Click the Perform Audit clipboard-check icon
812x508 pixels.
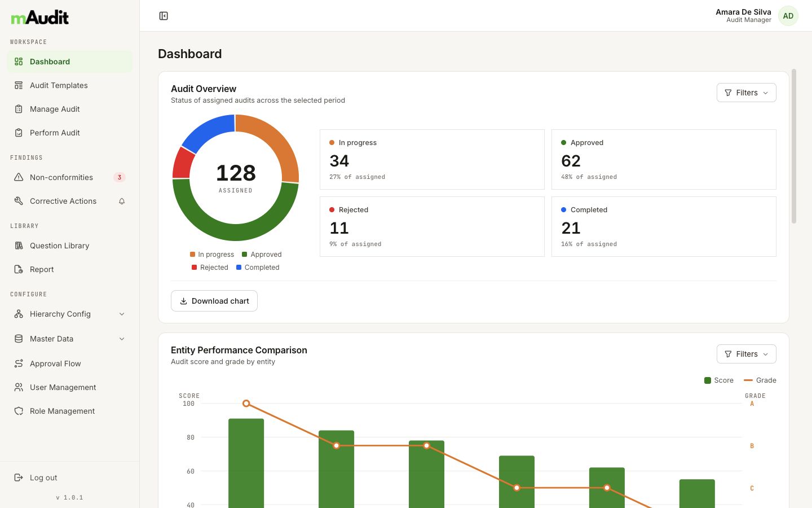click(19, 133)
